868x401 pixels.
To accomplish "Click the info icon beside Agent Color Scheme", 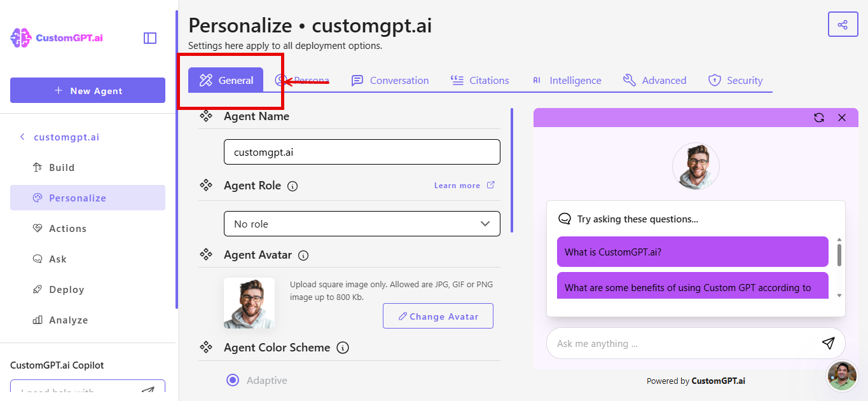I will [x=343, y=348].
